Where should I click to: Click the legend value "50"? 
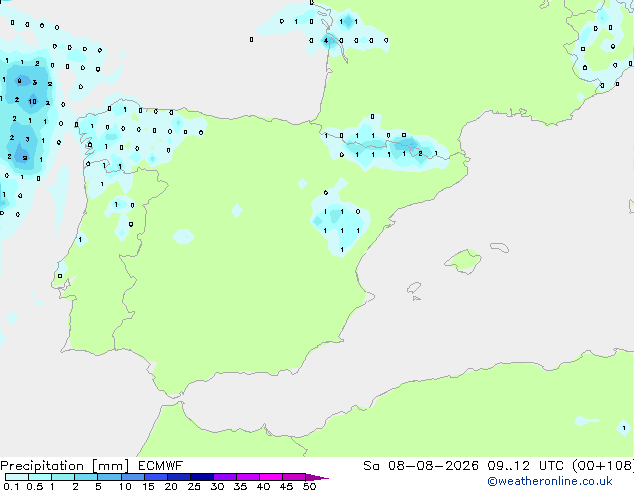click(309, 486)
